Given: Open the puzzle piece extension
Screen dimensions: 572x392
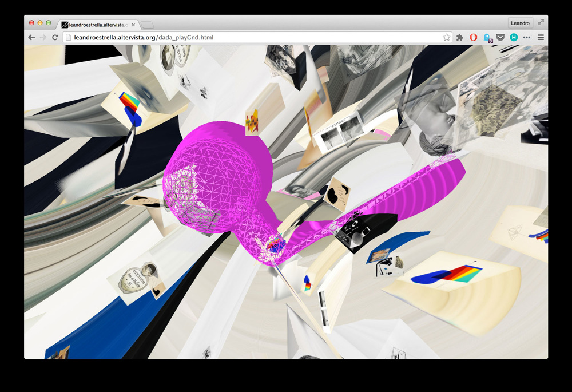Looking at the screenshot, I should (x=460, y=37).
